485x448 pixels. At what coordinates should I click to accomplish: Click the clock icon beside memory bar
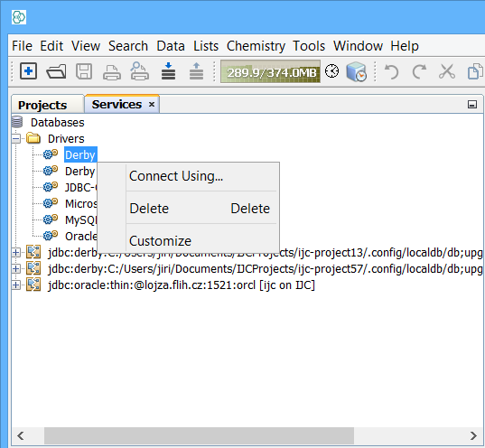[x=331, y=71]
